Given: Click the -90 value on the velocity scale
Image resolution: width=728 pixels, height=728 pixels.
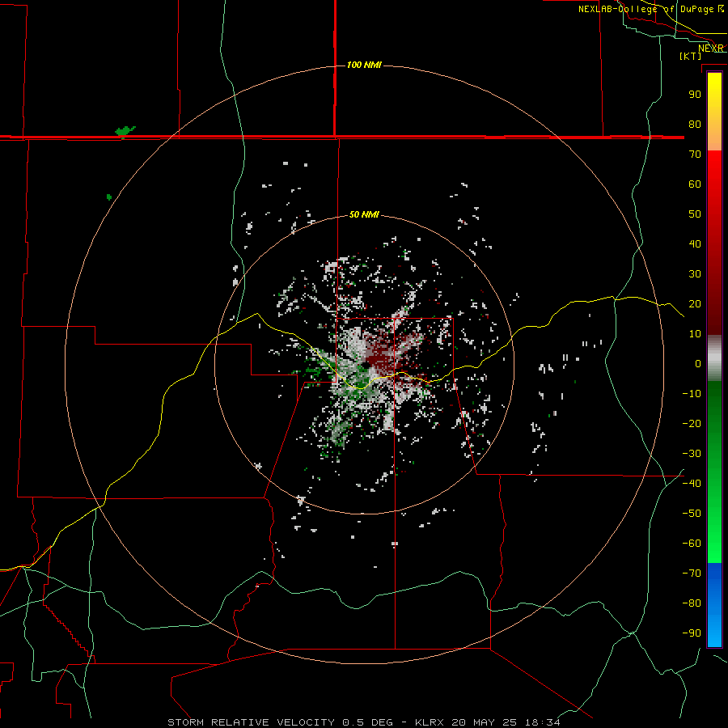Looking at the screenshot, I should [x=692, y=633].
